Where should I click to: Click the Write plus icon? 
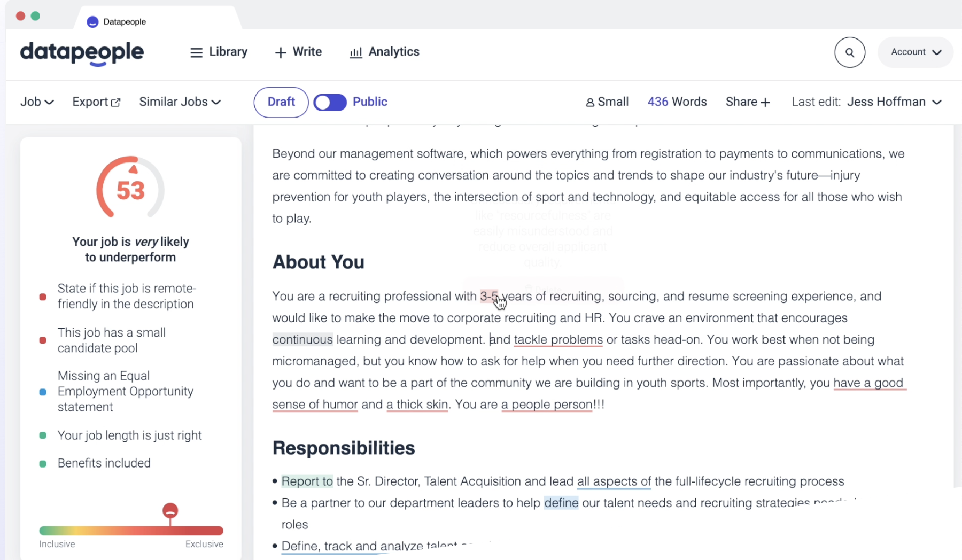(x=280, y=52)
